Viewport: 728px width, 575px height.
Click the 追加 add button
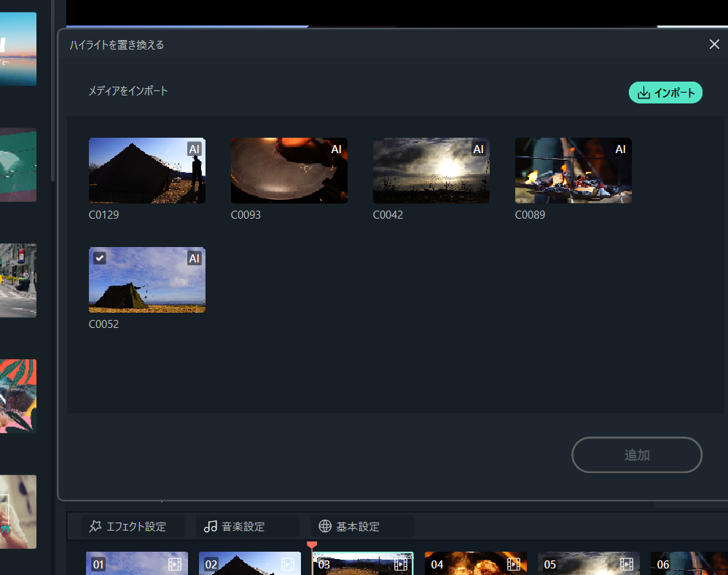(636, 455)
